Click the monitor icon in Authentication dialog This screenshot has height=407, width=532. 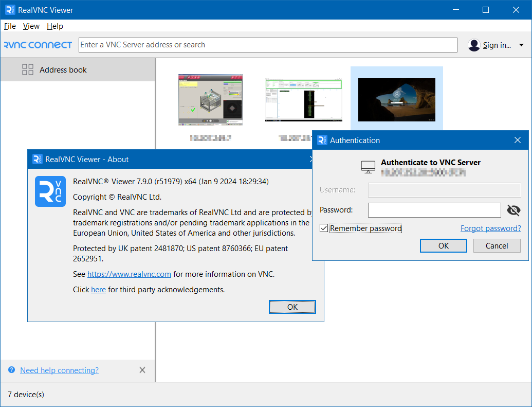(368, 167)
